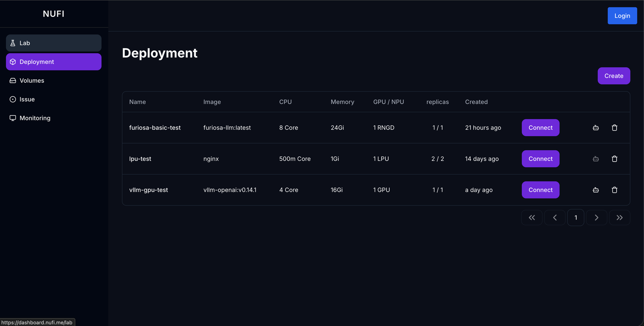Jump to last page with double-chevron icon
The width and height of the screenshot is (644, 326).
click(x=619, y=218)
